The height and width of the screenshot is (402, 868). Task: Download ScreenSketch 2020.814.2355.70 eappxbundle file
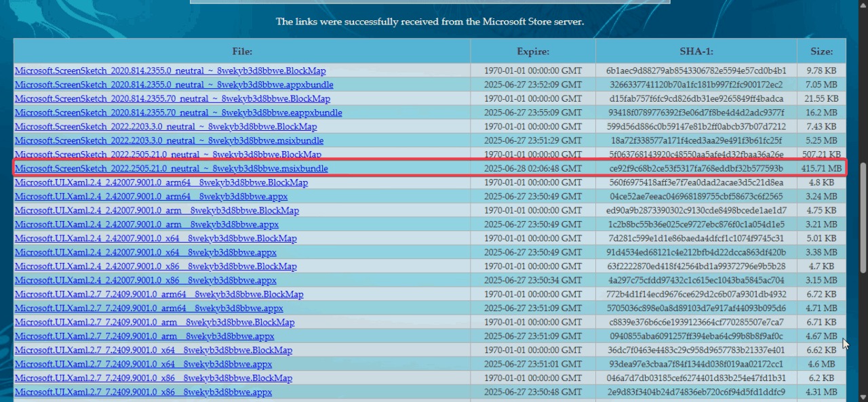click(178, 113)
